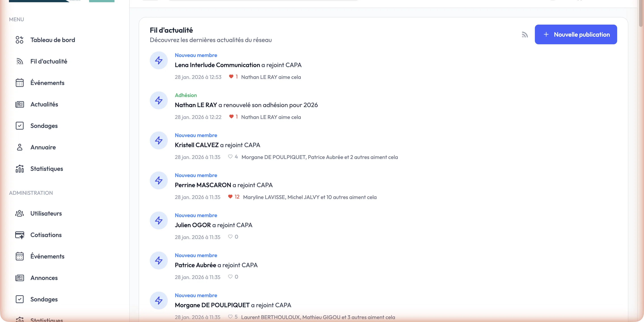Open the Annuaire directory icon
Screen dimensions: 644x322
pos(19,147)
